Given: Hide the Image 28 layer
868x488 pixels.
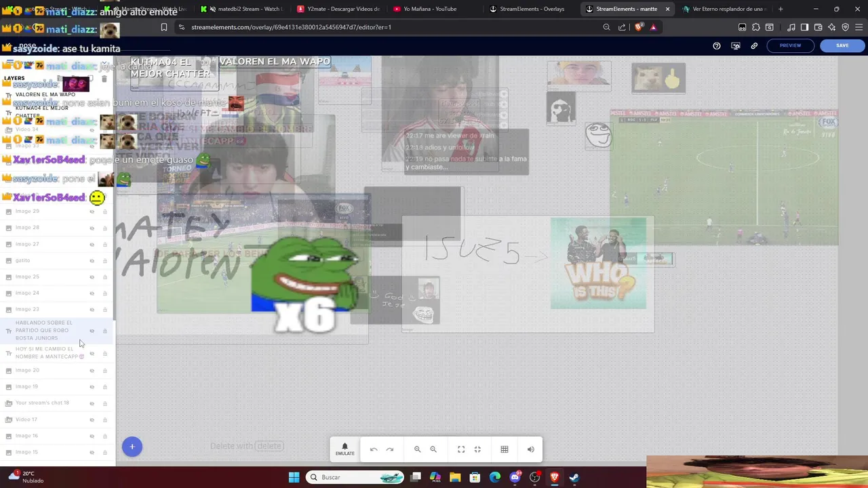Looking at the screenshot, I should 92,228.
